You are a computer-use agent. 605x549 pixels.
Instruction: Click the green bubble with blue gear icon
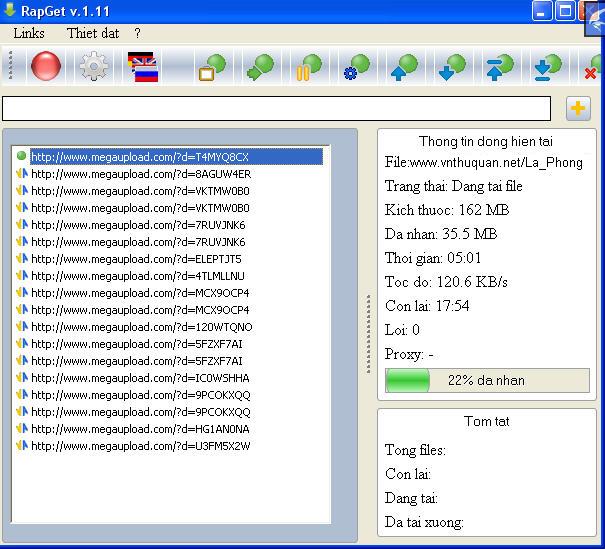pos(356,67)
